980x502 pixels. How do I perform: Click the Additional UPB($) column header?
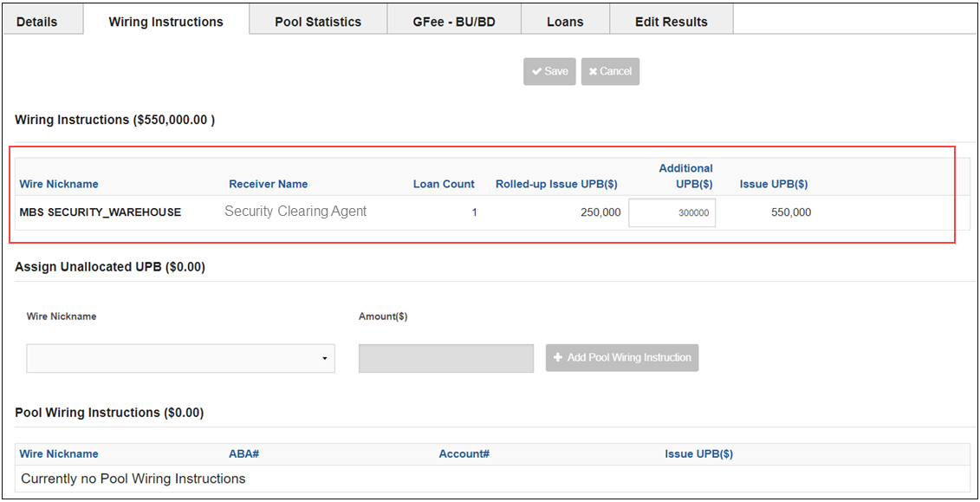pyautogui.click(x=685, y=176)
